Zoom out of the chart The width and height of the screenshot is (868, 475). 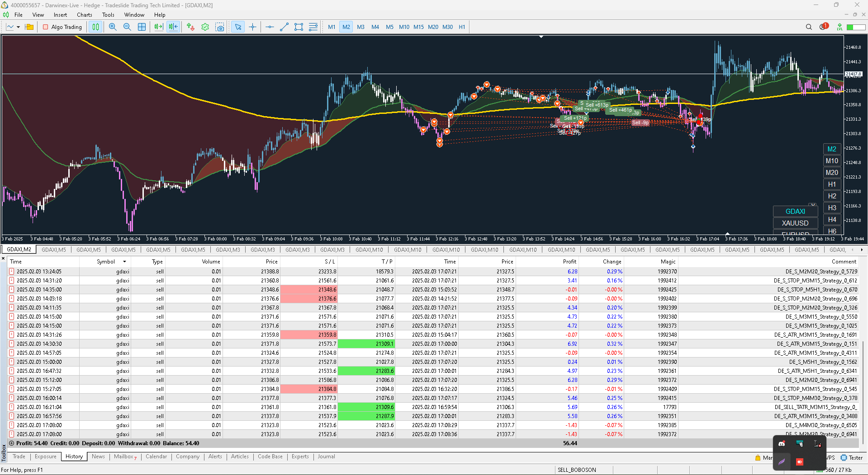(x=127, y=27)
